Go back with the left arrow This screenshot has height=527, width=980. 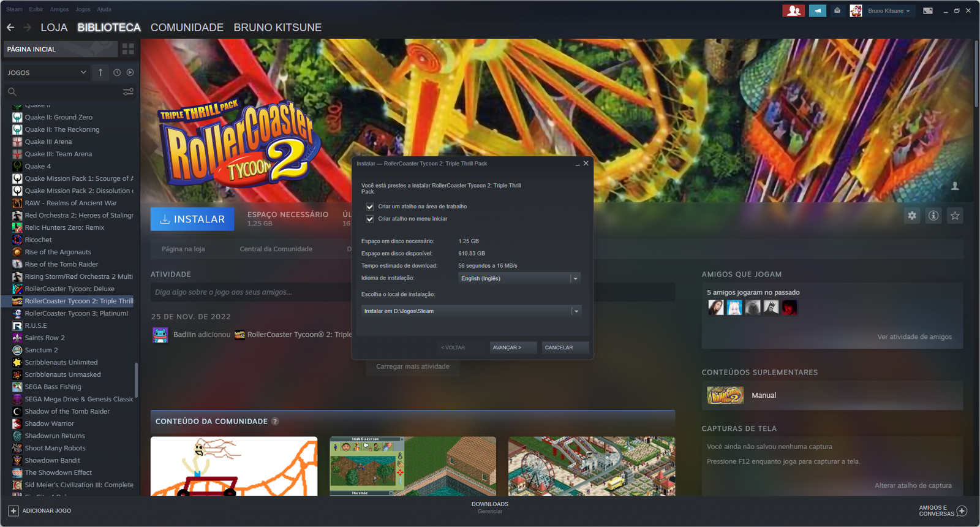pyautogui.click(x=10, y=28)
